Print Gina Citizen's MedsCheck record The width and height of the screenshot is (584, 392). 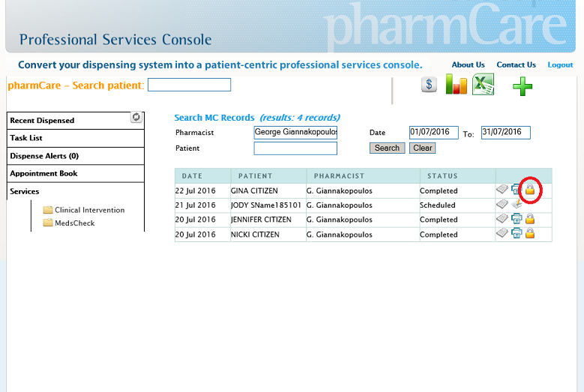click(x=516, y=190)
